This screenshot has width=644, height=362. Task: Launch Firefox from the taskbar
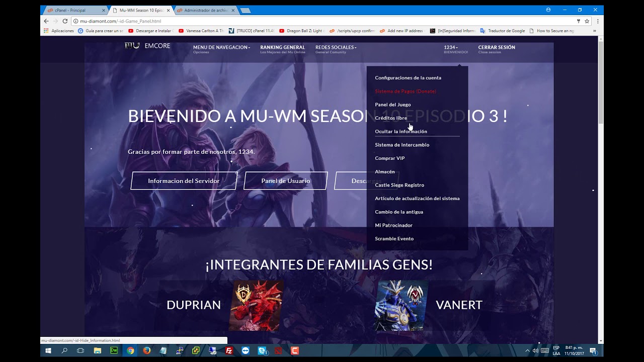[x=147, y=350]
